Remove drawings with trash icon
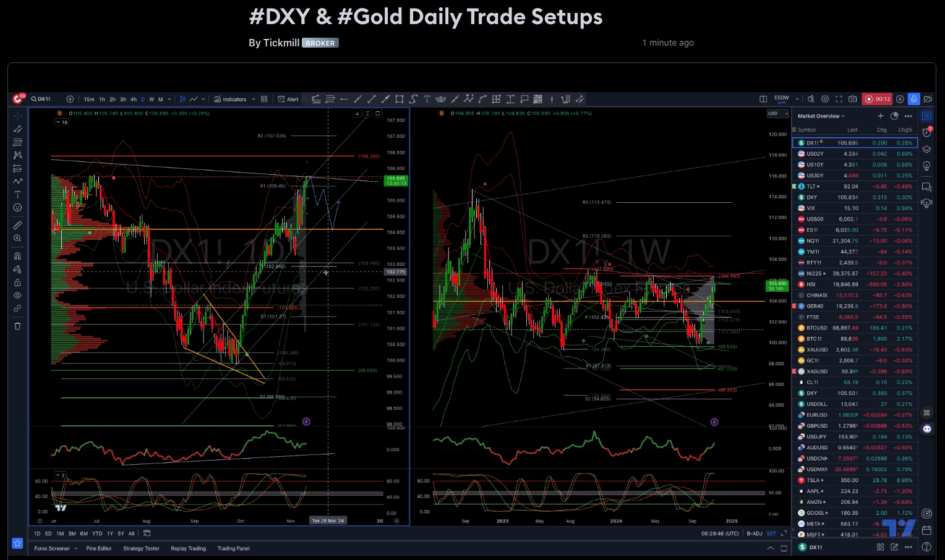Viewport: 945px width, 560px height. tap(17, 326)
